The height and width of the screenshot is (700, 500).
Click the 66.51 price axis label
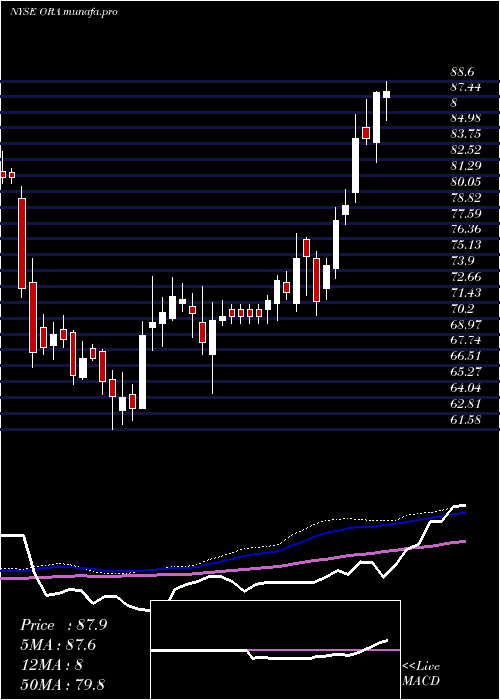[x=465, y=356]
